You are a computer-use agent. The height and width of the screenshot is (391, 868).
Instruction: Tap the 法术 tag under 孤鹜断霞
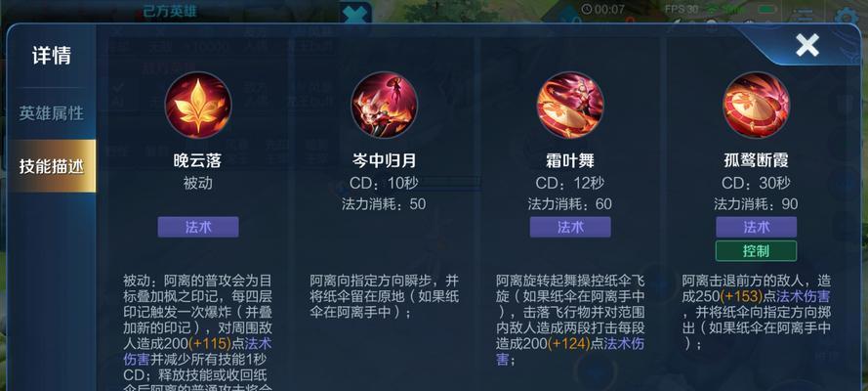click(x=756, y=227)
